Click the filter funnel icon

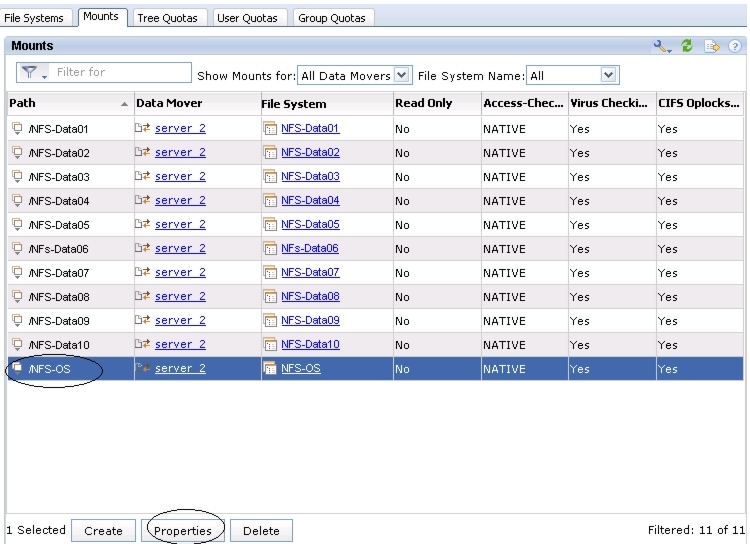click(x=32, y=72)
